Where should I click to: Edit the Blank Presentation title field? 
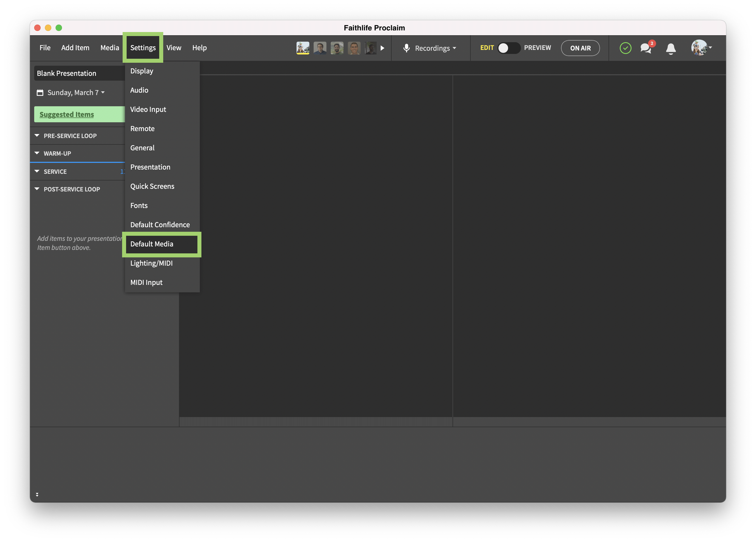[x=79, y=73]
